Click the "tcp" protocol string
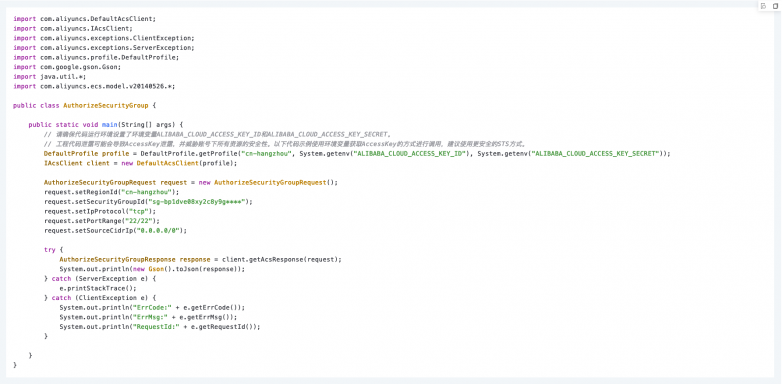This screenshot has width=782, height=384. coord(137,211)
